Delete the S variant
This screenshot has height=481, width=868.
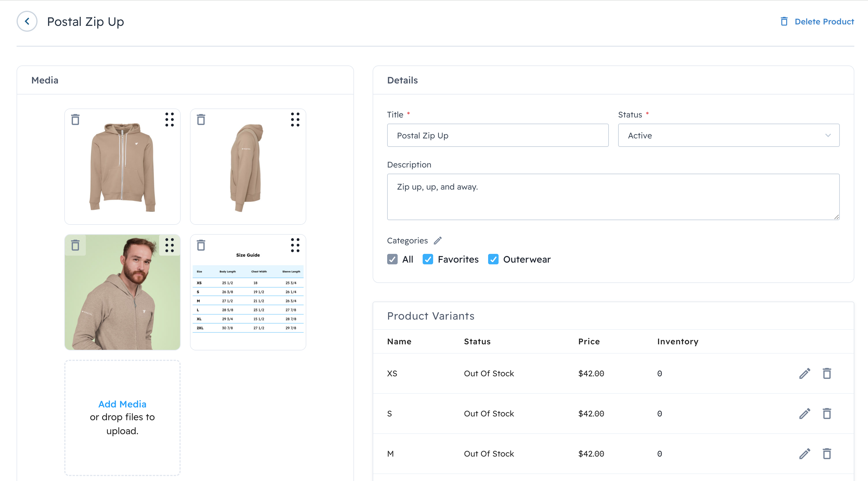(827, 413)
